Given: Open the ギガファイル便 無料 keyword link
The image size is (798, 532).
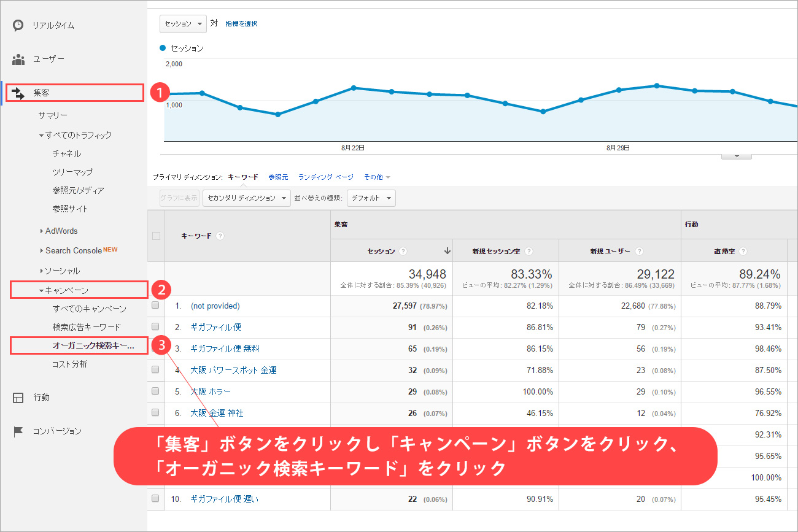Looking at the screenshot, I should coord(225,349).
